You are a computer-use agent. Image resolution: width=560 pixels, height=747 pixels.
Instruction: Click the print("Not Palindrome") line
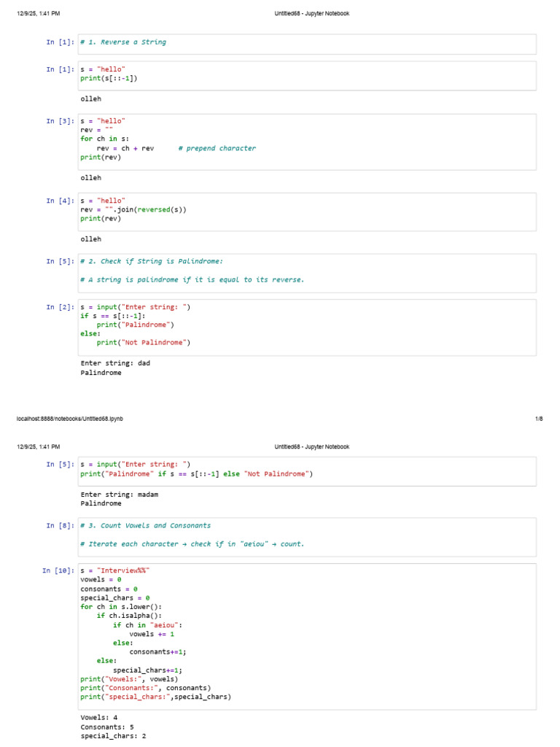click(144, 343)
